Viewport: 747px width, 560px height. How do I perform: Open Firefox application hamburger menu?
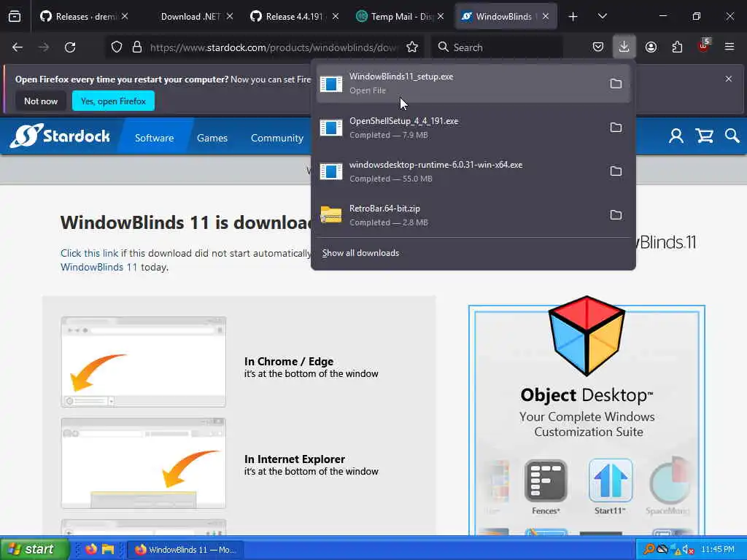[729, 47]
